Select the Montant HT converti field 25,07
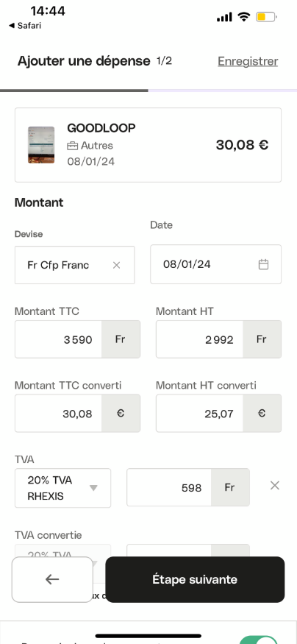The height and width of the screenshot is (644, 297). (x=199, y=413)
